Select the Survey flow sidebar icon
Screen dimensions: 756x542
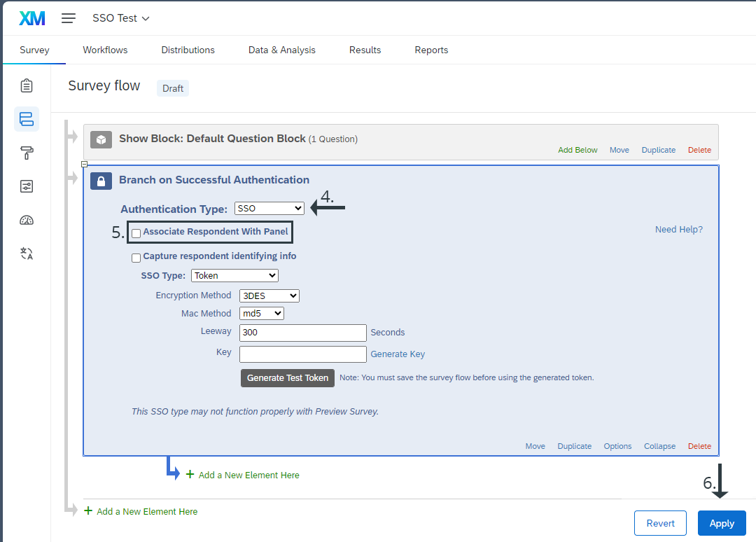click(27, 119)
